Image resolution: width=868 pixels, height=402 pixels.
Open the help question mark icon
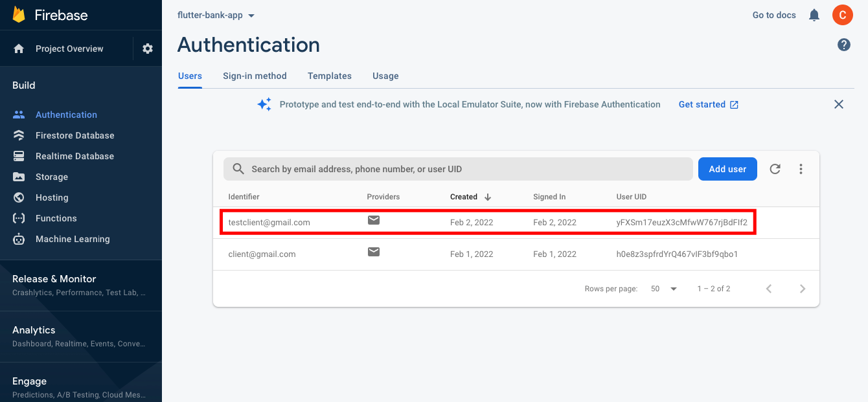point(844,45)
